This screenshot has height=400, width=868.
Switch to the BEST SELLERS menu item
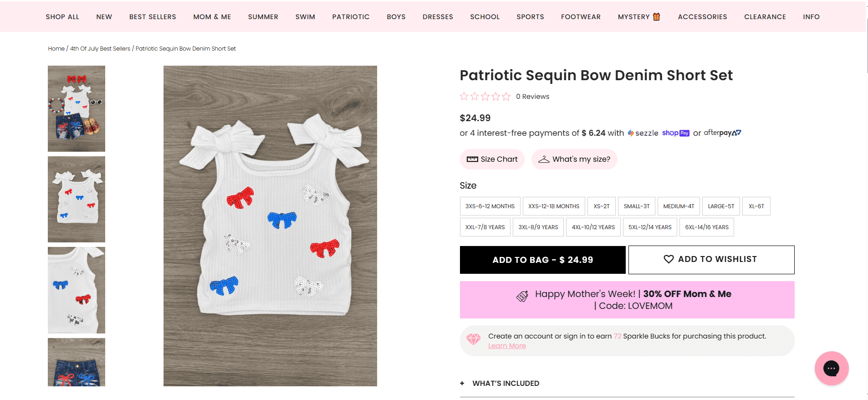coord(152,16)
